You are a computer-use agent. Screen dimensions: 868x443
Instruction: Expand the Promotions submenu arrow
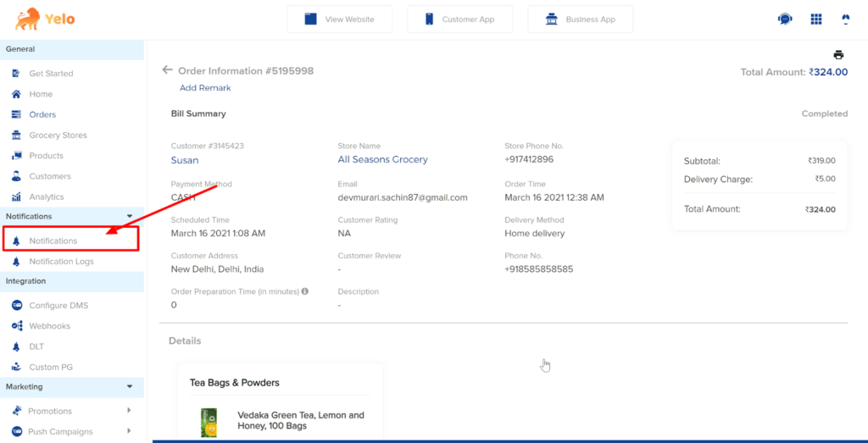[x=129, y=410]
